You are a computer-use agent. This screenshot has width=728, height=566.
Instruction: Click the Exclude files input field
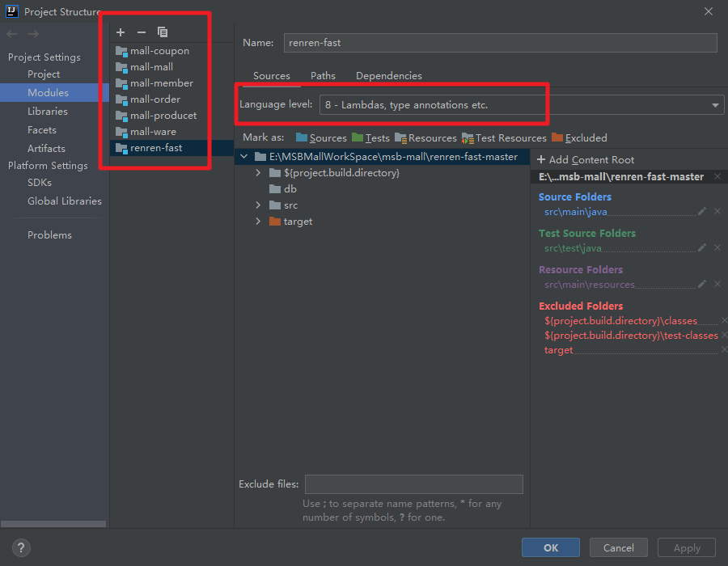[x=413, y=484]
